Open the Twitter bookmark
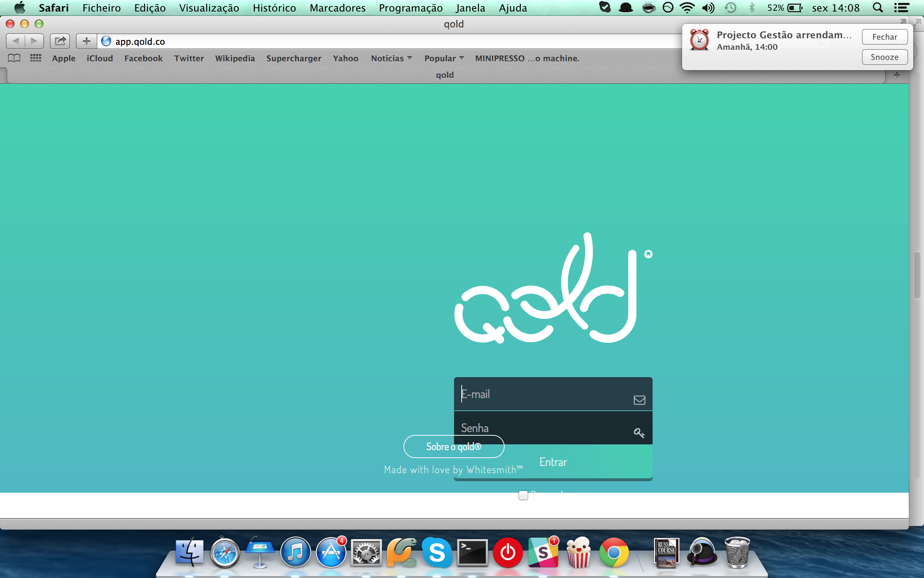The height and width of the screenshot is (578, 924). click(x=189, y=59)
